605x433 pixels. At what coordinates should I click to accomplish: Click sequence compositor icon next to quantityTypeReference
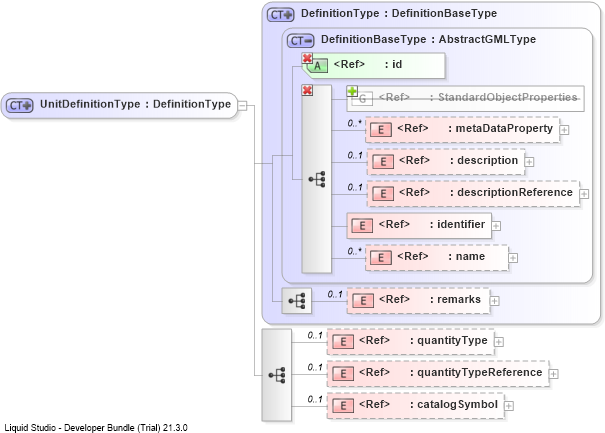(x=277, y=375)
